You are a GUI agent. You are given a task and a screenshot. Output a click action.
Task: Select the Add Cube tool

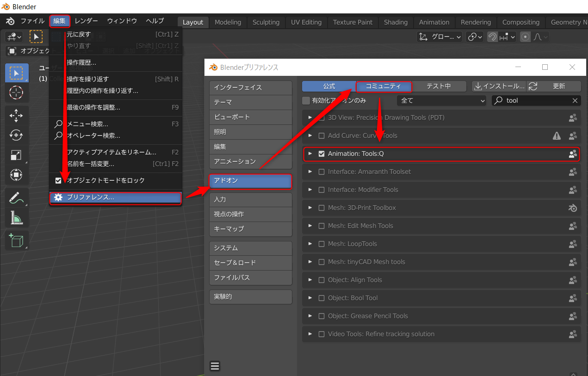[17, 240]
